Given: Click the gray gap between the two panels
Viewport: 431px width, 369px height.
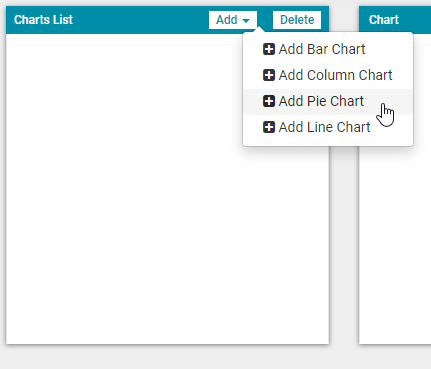Looking at the screenshot, I should pyautogui.click(x=344, y=245).
